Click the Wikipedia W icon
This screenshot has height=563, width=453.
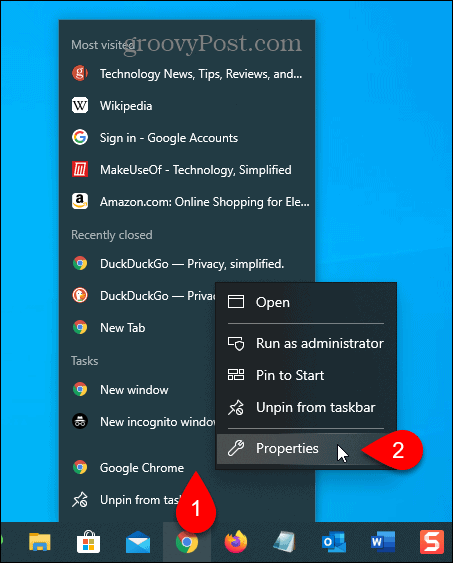point(80,106)
